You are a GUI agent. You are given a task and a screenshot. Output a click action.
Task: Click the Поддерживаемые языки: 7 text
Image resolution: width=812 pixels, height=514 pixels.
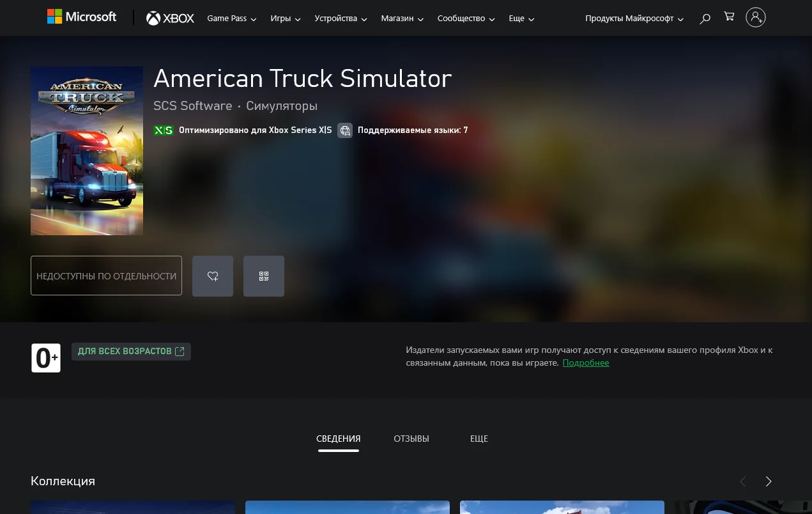click(x=413, y=130)
